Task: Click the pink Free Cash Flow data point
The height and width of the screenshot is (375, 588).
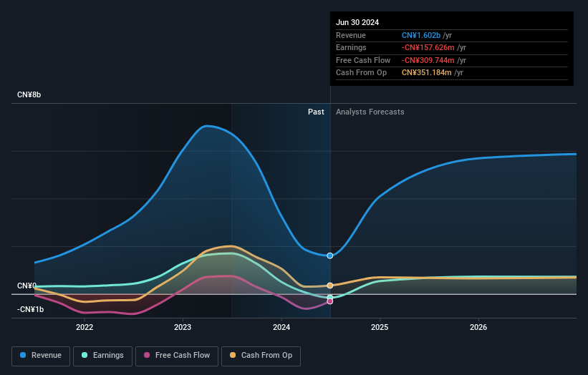Action: click(x=330, y=301)
